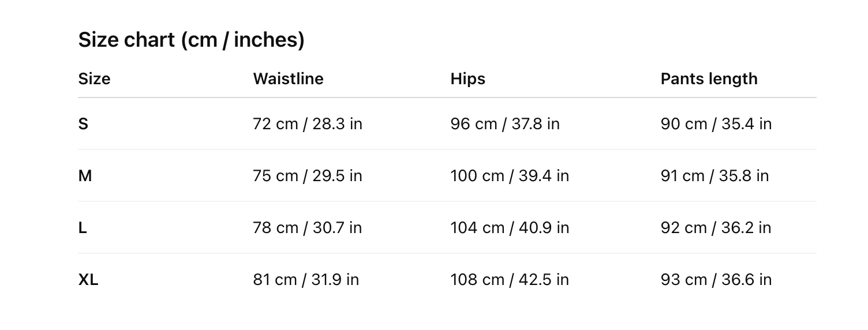The width and height of the screenshot is (868, 330).
Task: Click the 108 cm / 42.5 in cell
Action: pos(510,280)
